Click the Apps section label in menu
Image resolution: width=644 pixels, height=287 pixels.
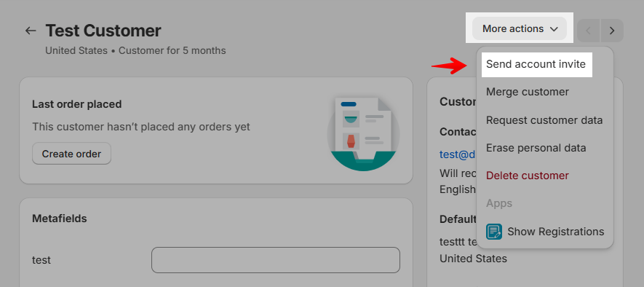[x=499, y=203]
